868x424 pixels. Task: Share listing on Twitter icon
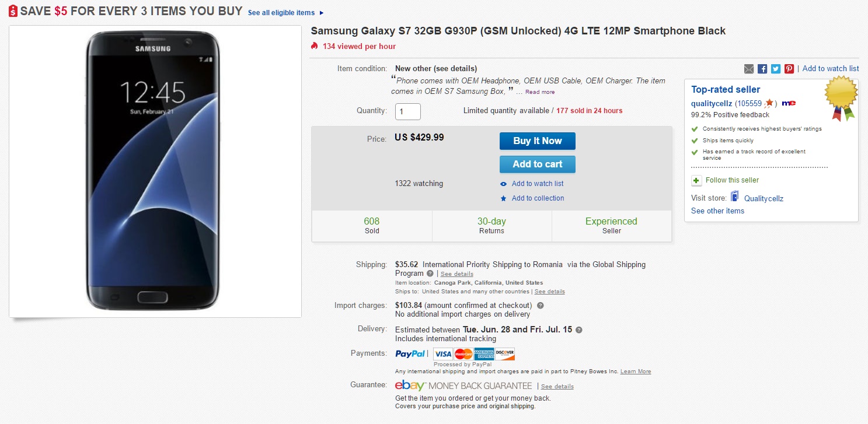776,69
